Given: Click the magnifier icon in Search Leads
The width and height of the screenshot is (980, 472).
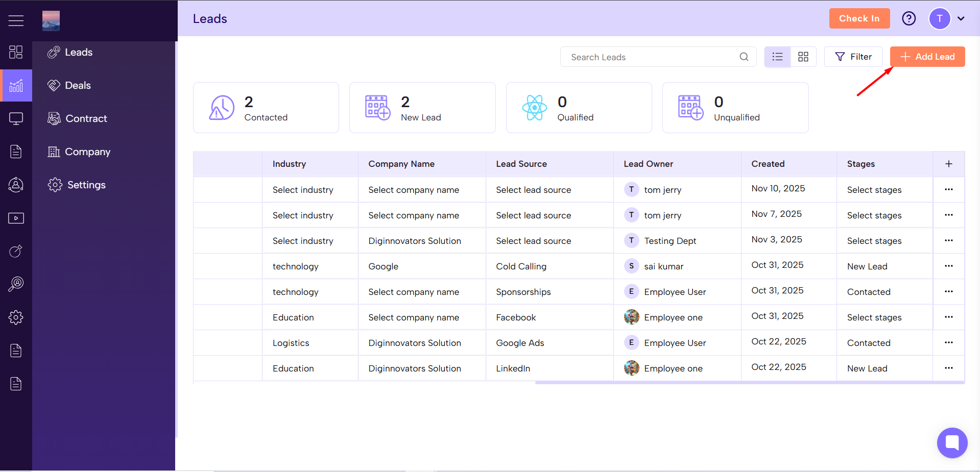Looking at the screenshot, I should [744, 57].
